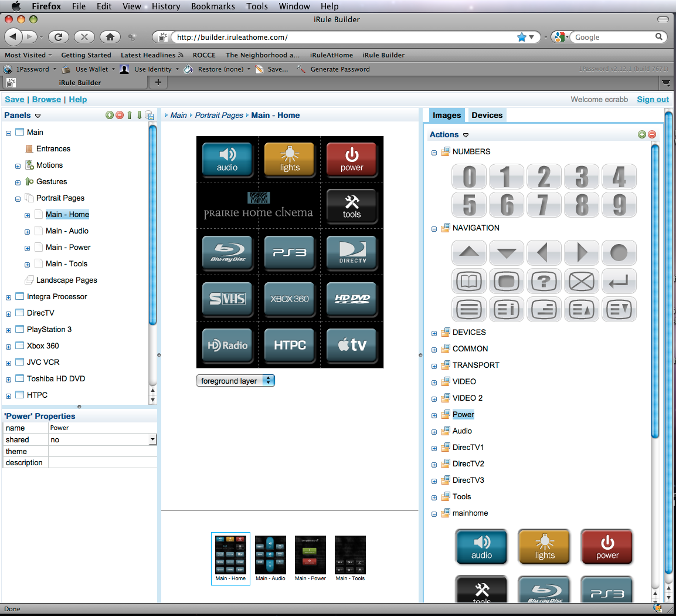Select the HD DVD button on canvas

352,299
